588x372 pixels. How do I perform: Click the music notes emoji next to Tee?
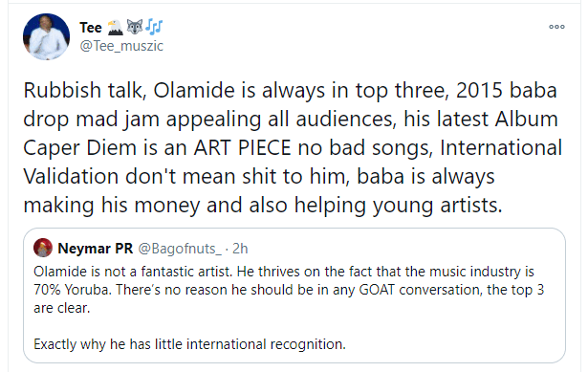tap(154, 27)
